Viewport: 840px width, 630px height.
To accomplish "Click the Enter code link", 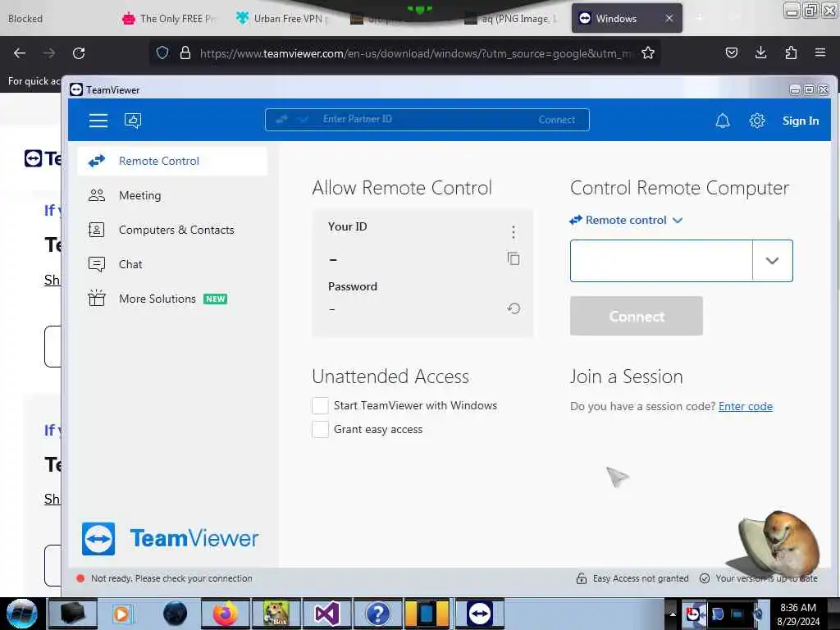I will 745,406.
